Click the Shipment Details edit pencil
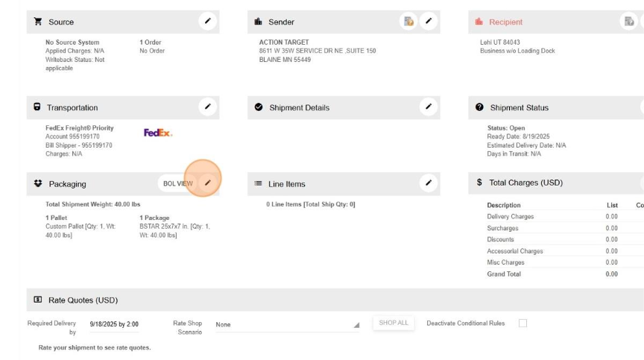Screen dimensions: 644x360 429,107
